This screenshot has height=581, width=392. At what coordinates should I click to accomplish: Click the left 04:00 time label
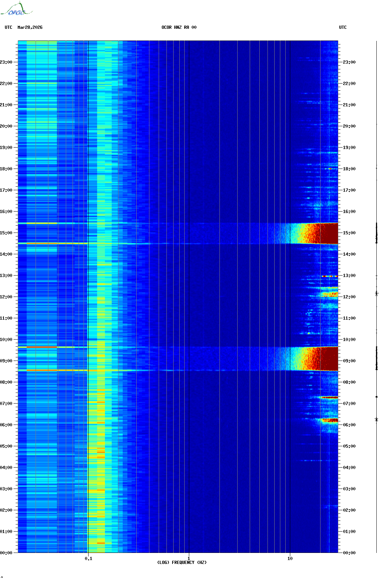pos(6,468)
